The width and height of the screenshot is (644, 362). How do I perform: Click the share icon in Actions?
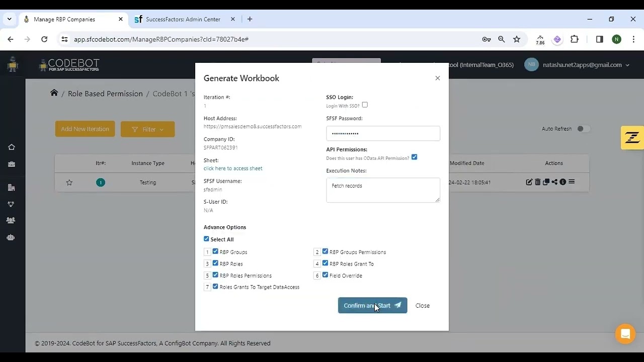554,182
